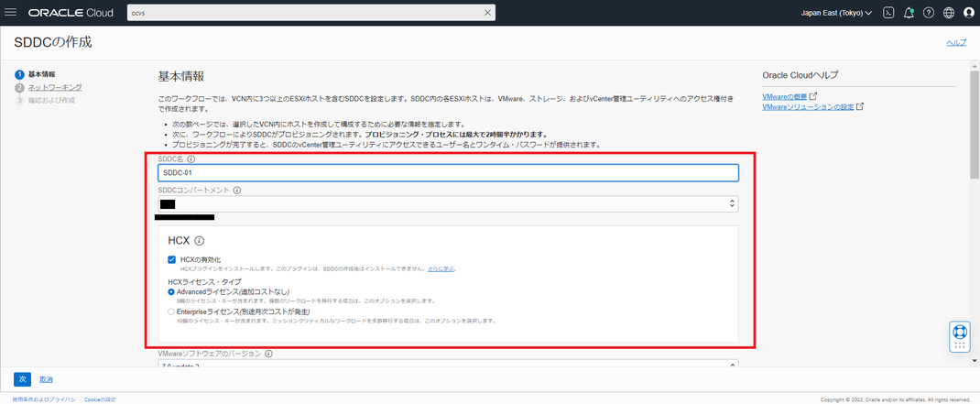
Task: Open Cookieの設定 footer link
Action: (100, 399)
